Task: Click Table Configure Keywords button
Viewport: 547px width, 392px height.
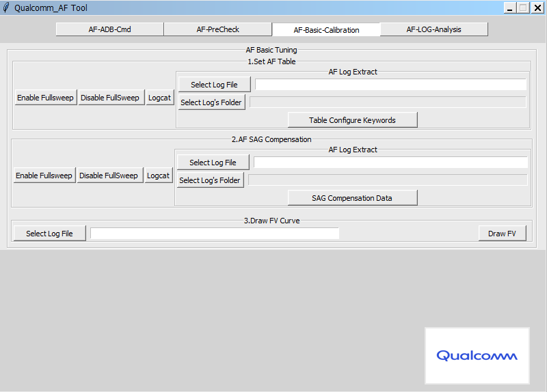Action: tap(352, 120)
